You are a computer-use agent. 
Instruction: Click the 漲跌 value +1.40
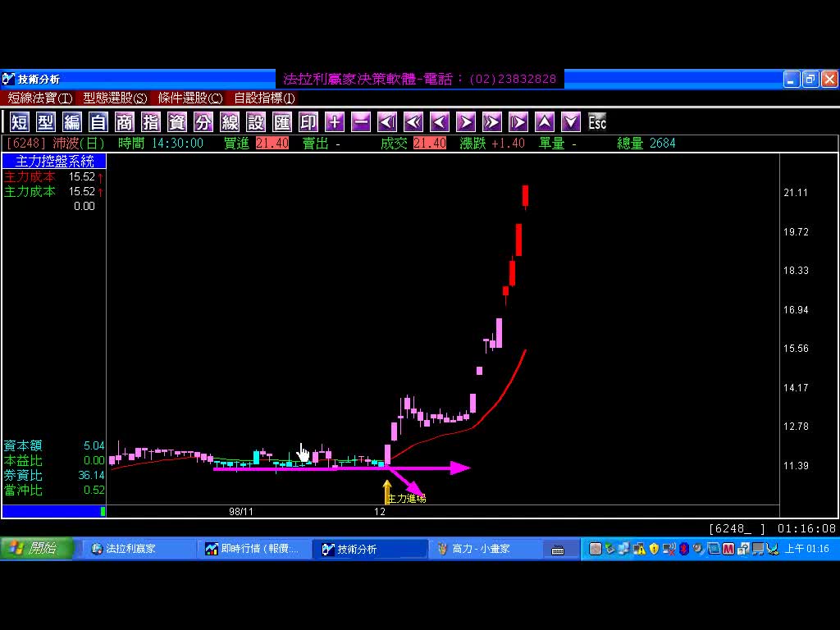(x=508, y=143)
